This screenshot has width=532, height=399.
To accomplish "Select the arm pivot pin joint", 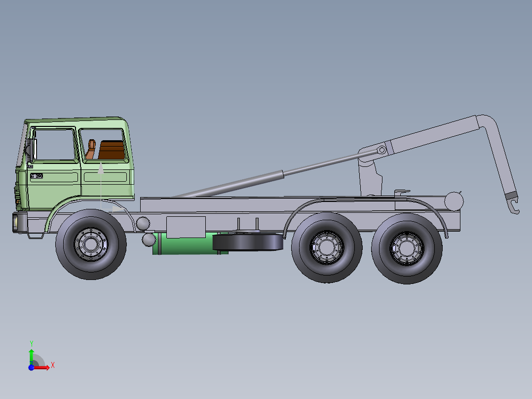I will 381,150.
